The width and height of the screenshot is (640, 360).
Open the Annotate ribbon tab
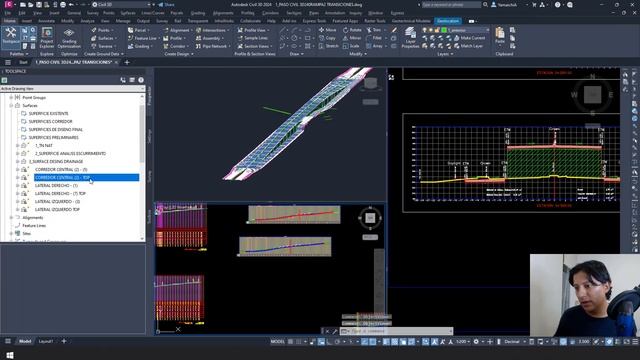[47, 21]
